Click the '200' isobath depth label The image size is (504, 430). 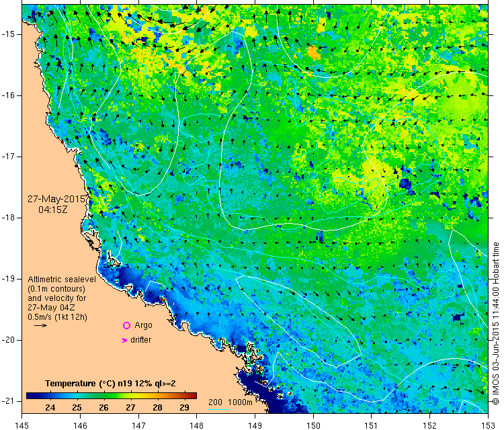(x=215, y=402)
